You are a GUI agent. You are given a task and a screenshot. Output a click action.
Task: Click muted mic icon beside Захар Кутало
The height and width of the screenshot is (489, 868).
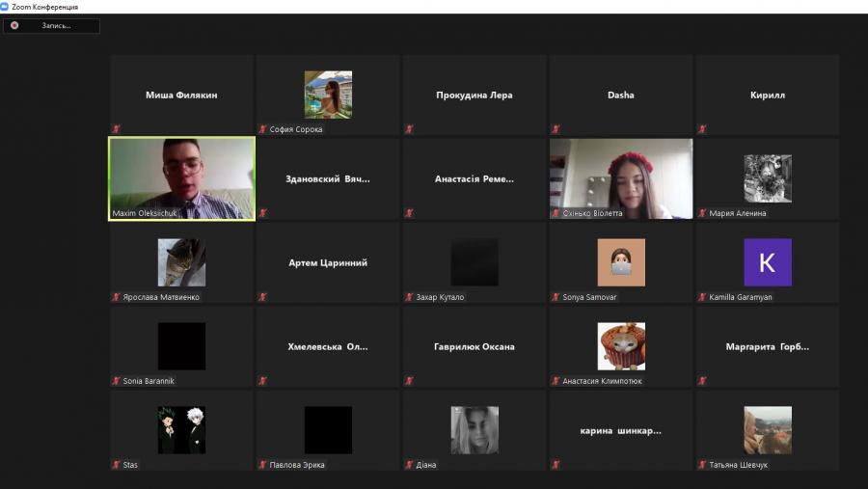[409, 297]
